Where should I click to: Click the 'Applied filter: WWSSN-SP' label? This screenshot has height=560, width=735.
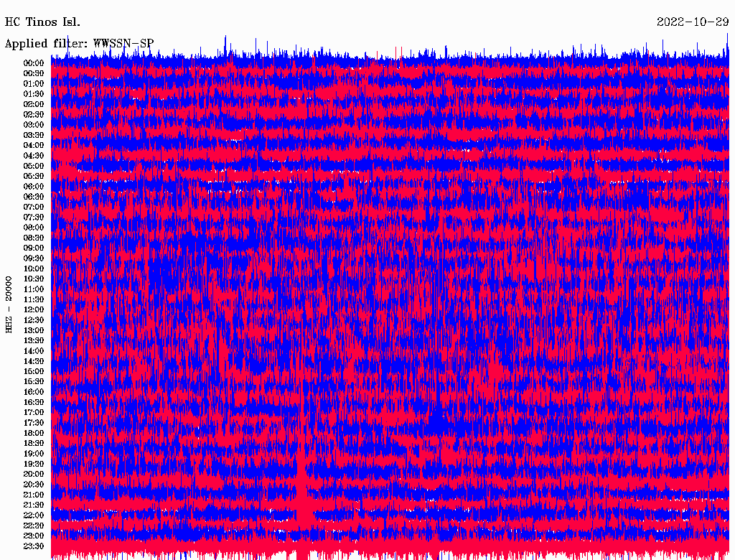coord(79,44)
